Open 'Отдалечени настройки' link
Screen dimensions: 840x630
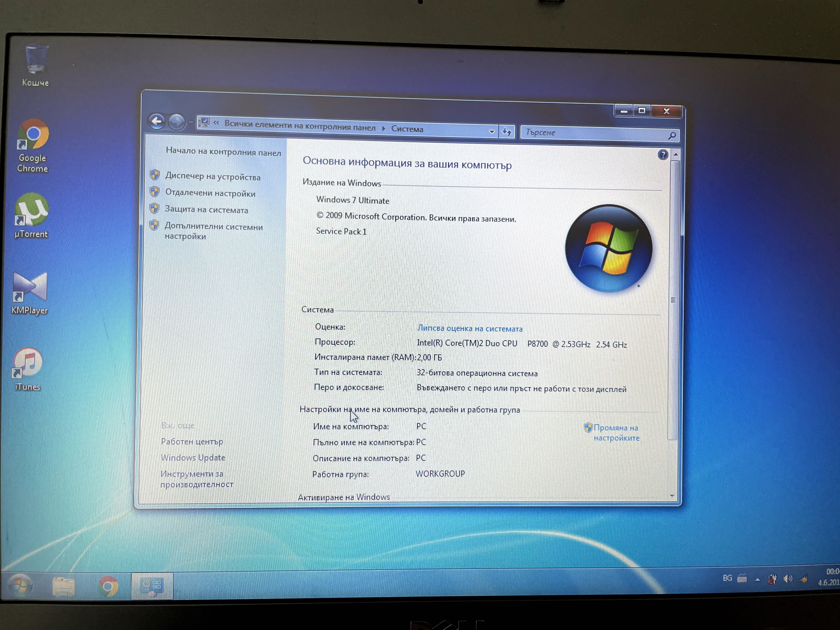click(210, 193)
